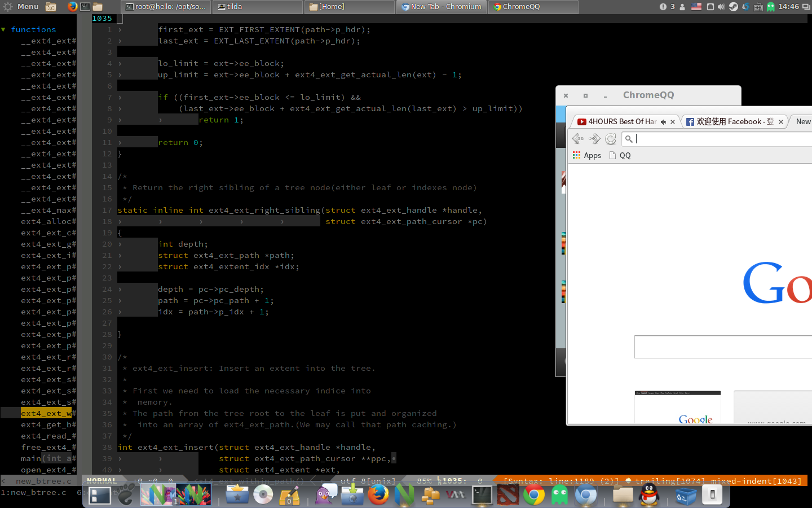812x508 pixels.
Task: Click the ChromeQQ window title bar text
Action: pyautogui.click(x=648, y=95)
